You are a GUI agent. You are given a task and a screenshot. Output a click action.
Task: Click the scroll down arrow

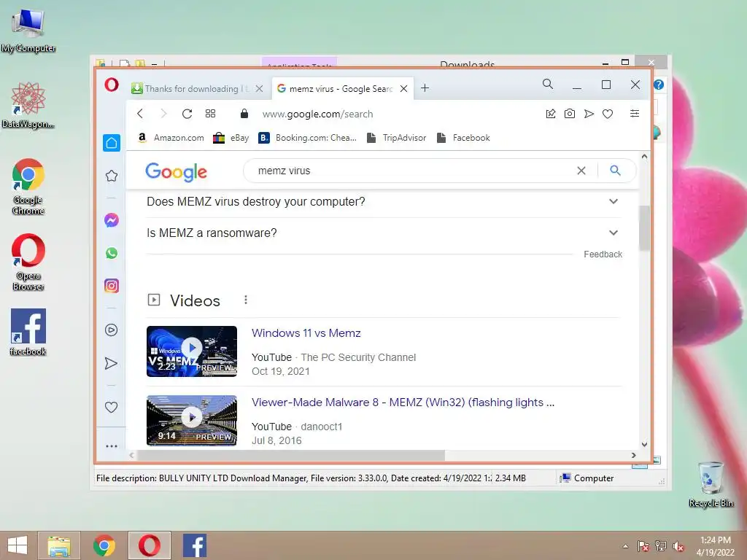coord(644,444)
